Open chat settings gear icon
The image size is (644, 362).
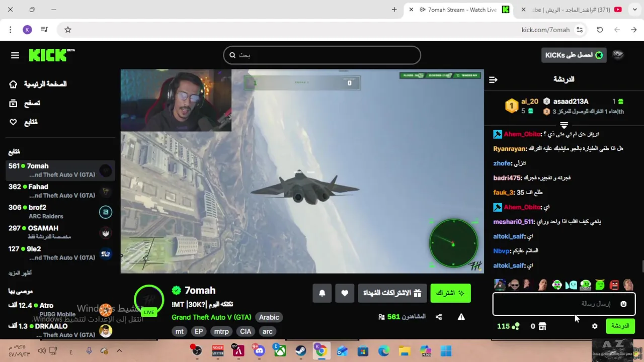(x=595, y=326)
